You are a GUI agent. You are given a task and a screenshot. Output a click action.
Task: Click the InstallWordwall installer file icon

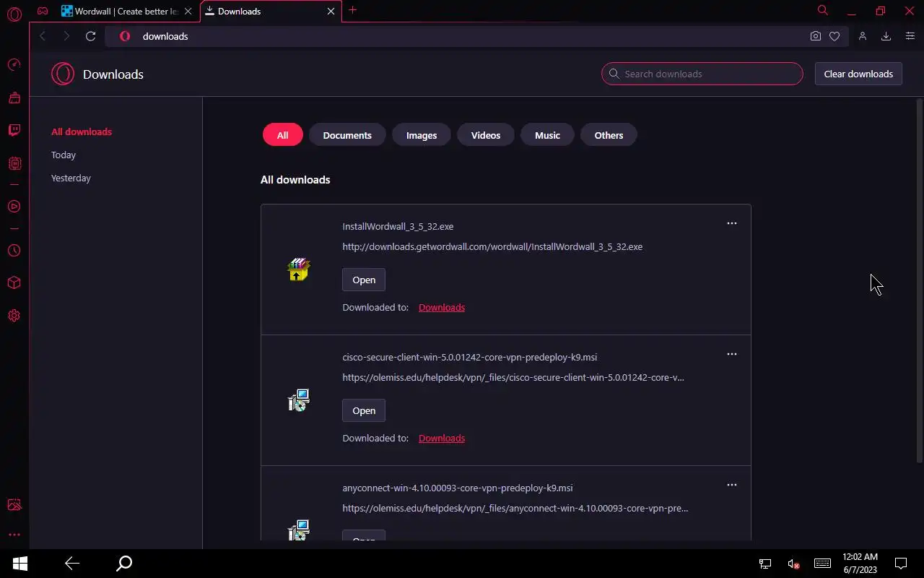(x=298, y=269)
